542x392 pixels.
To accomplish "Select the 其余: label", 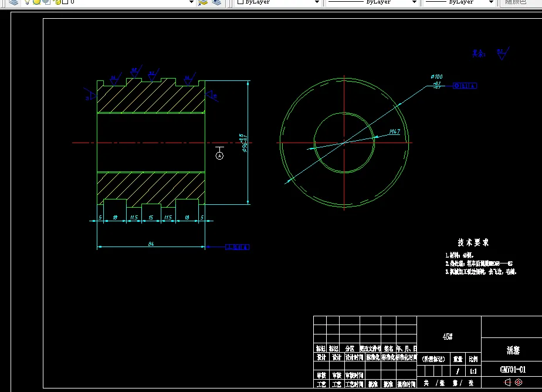I will pyautogui.click(x=479, y=53).
